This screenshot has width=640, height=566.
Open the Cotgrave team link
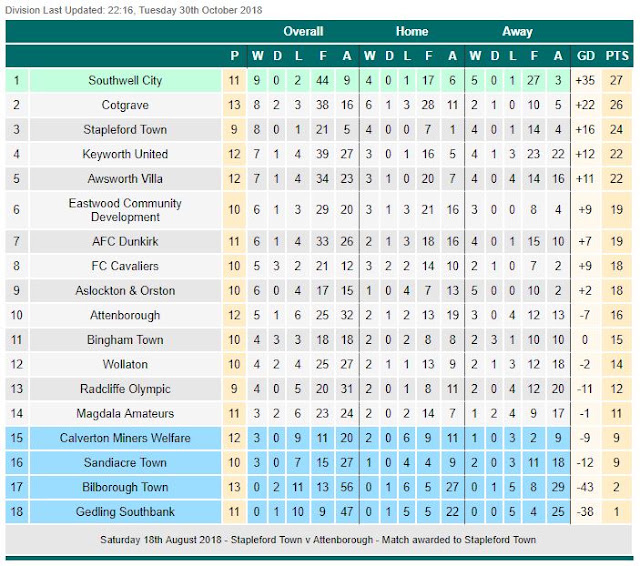125,105
